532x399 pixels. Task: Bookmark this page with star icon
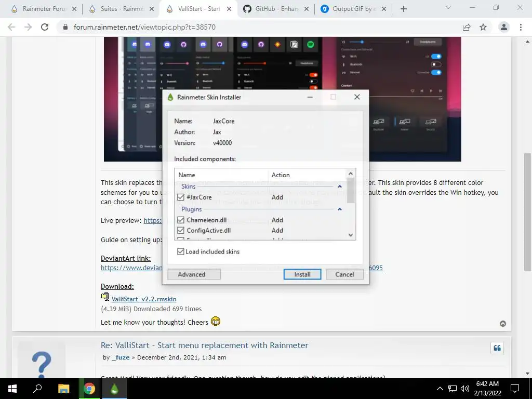click(x=483, y=27)
